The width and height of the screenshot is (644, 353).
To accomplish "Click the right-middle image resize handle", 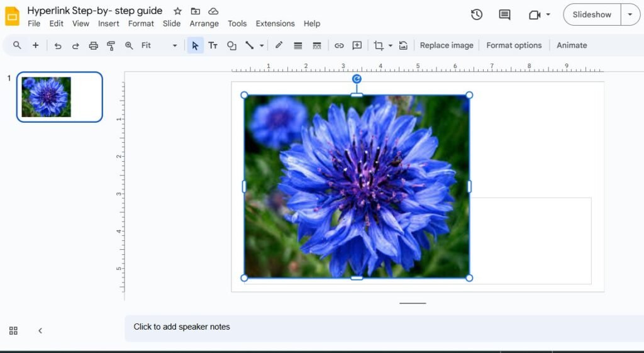I will (469, 187).
